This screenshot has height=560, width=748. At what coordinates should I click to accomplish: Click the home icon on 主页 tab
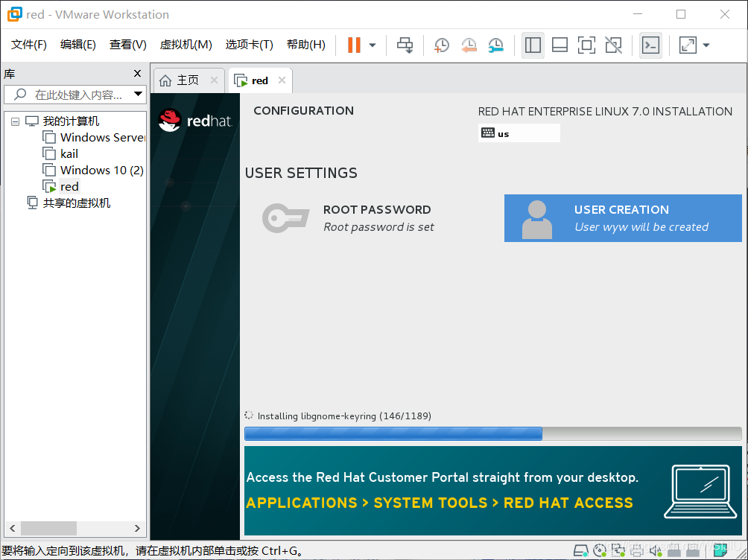tap(165, 80)
